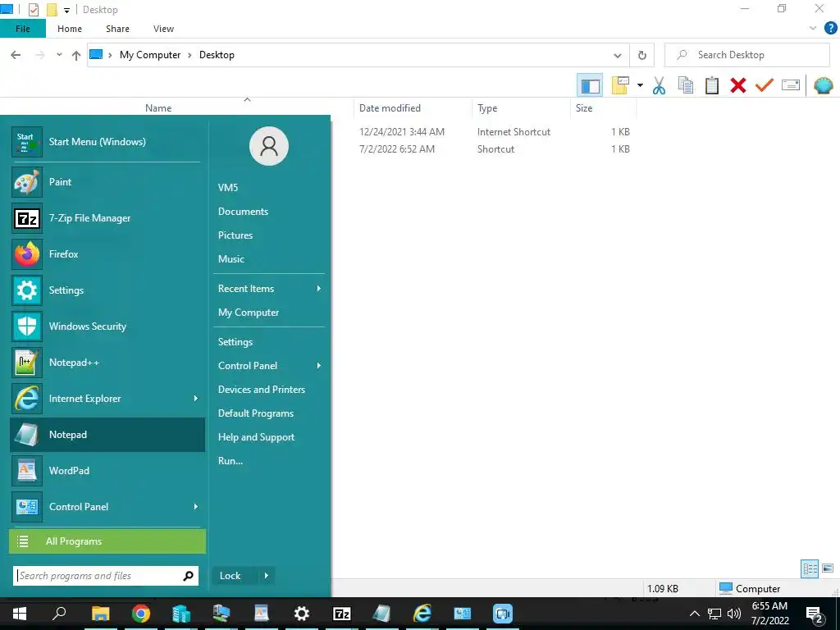Sort by the Type column header
This screenshot has width=840, height=630.
pos(521,108)
